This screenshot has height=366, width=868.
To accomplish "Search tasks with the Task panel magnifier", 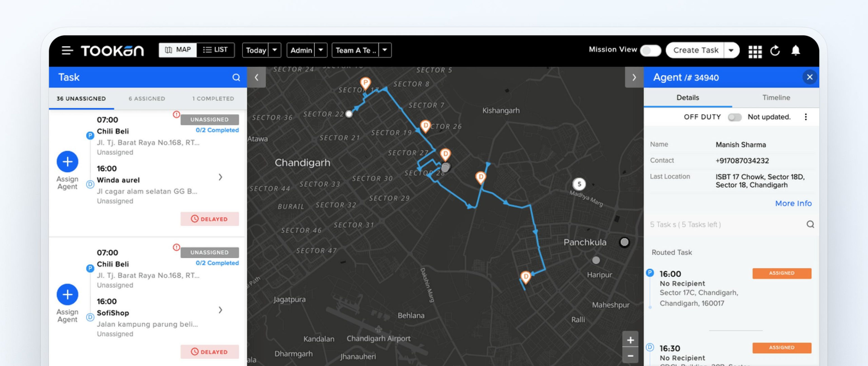I will (x=236, y=77).
